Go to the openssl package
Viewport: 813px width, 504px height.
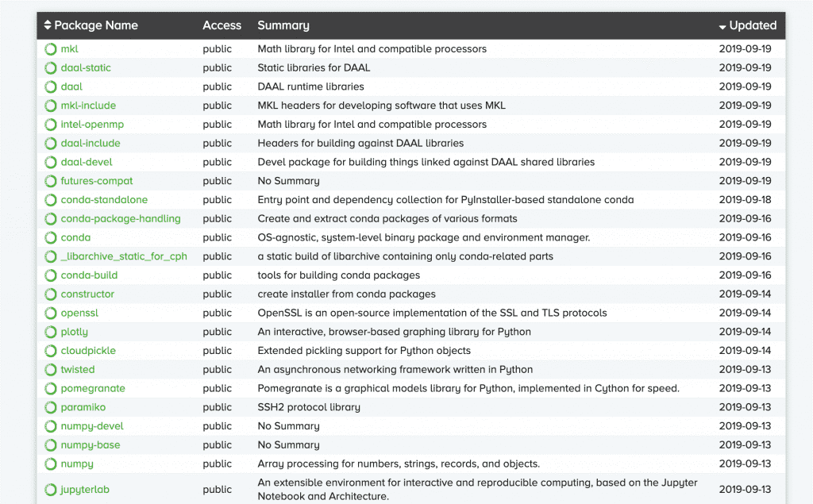(x=79, y=314)
